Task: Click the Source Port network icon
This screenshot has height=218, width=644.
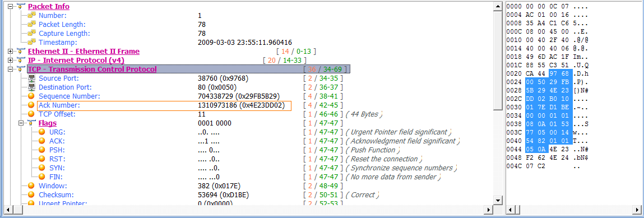Action: [31, 78]
